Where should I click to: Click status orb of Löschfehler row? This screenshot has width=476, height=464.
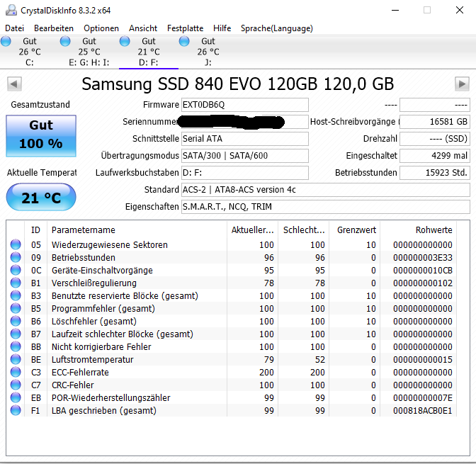(16, 321)
